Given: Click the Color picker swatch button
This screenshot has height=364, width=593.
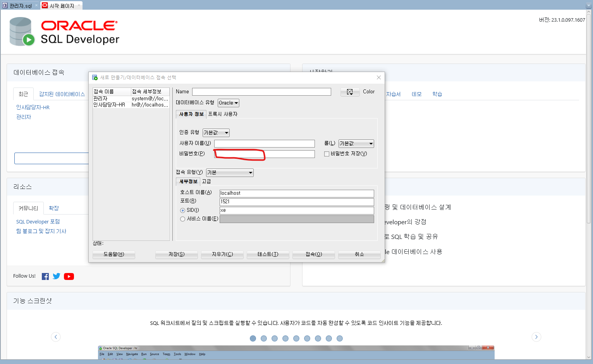Looking at the screenshot, I should click(350, 92).
